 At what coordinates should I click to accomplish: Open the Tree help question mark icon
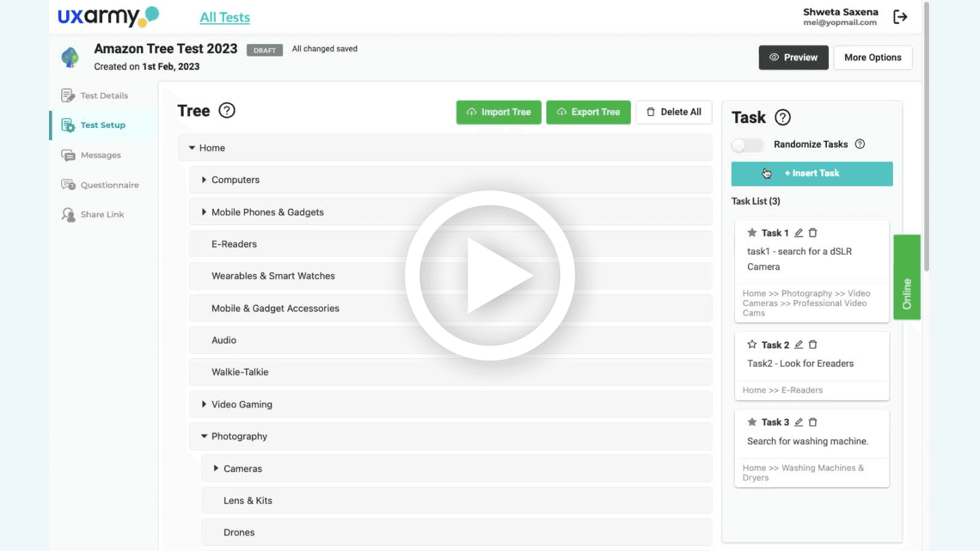click(227, 110)
